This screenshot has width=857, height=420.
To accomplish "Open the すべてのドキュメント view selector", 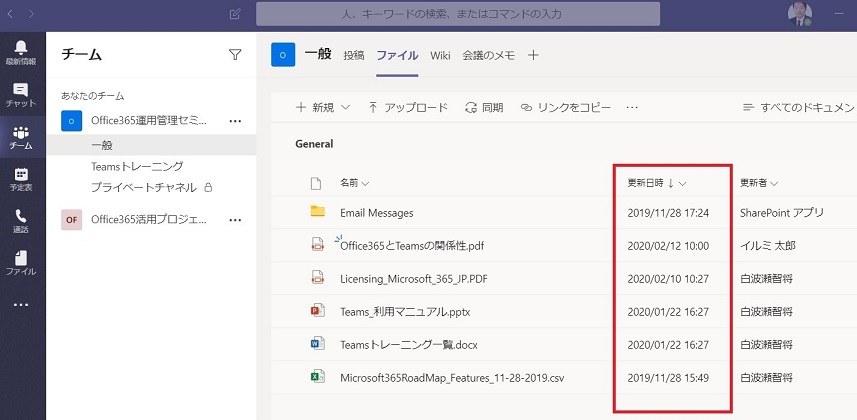I will [x=800, y=108].
